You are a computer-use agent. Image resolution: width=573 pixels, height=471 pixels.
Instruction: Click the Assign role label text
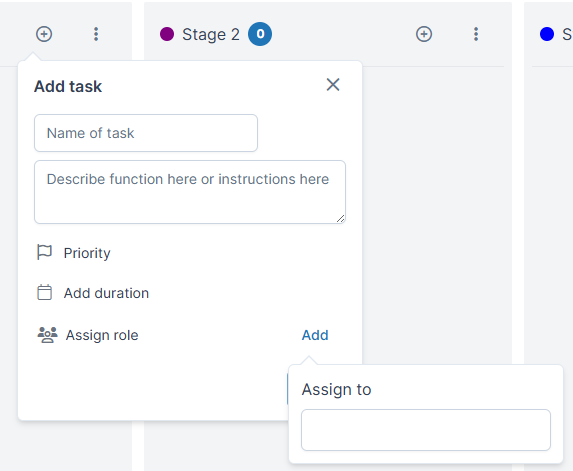(x=102, y=335)
